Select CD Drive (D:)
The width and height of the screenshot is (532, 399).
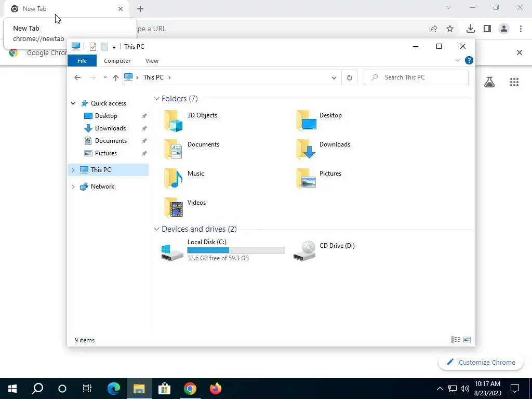click(324, 250)
